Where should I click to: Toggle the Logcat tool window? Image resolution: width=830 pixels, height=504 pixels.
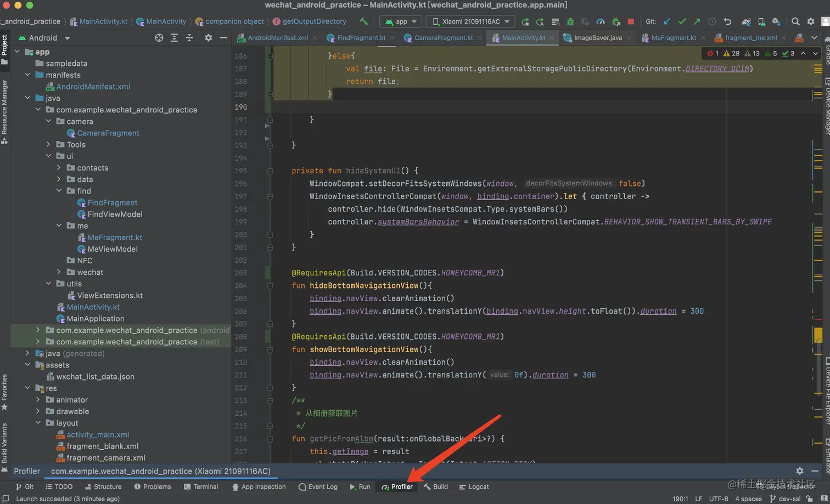coord(474,486)
